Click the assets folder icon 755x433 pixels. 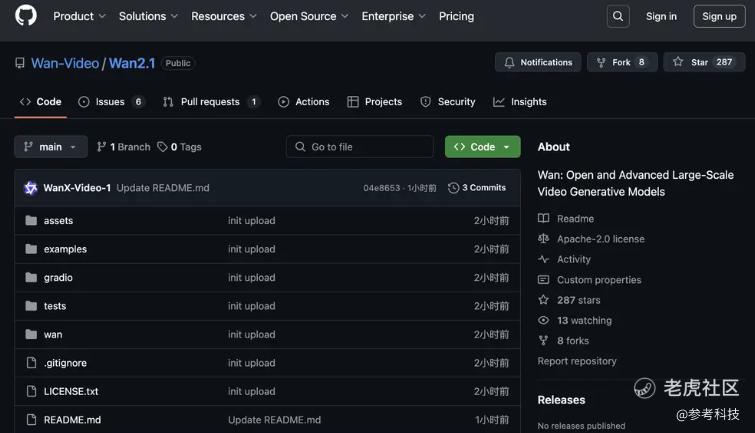(31, 221)
